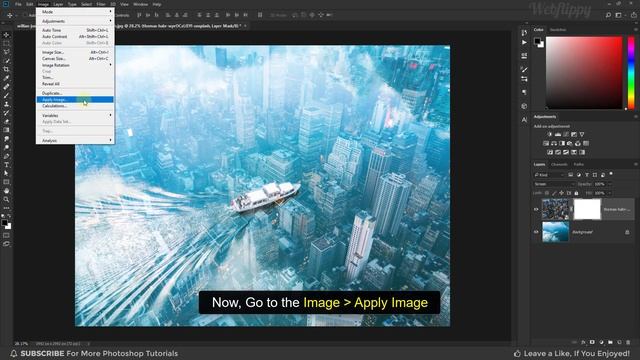Select the Eyedropper tool

[6, 78]
